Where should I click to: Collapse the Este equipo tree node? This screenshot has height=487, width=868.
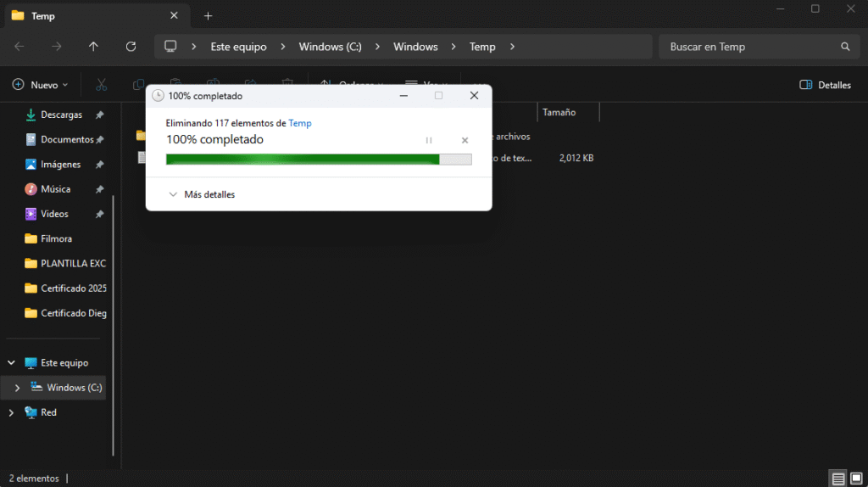tap(11, 363)
